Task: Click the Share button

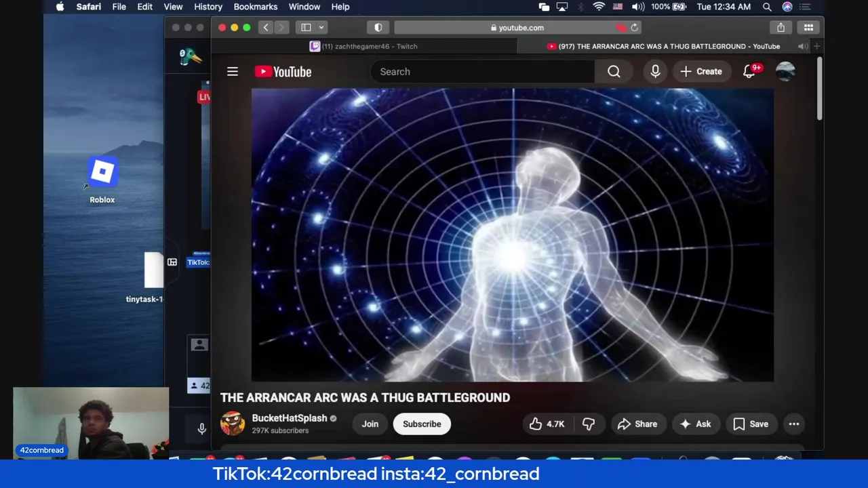Action: pos(637,424)
